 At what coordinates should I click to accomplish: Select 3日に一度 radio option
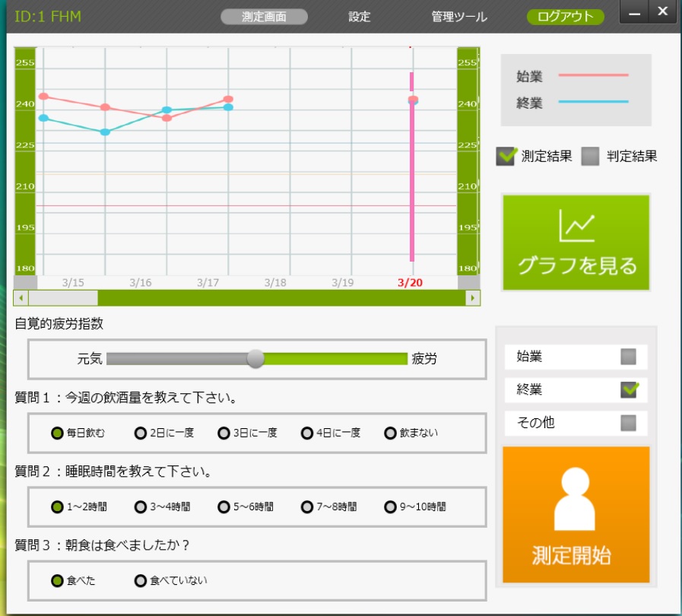coord(224,433)
